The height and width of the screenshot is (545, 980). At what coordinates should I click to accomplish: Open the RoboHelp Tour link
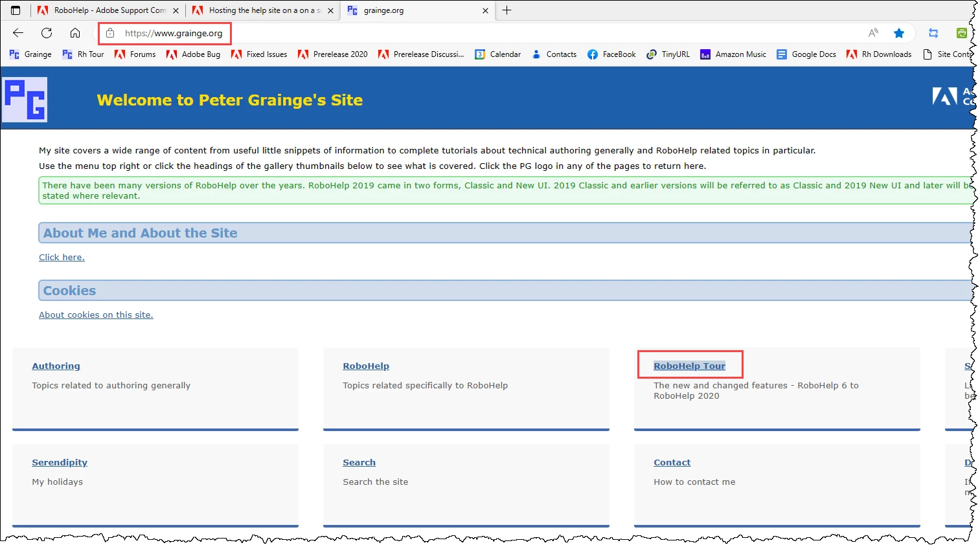pos(689,366)
